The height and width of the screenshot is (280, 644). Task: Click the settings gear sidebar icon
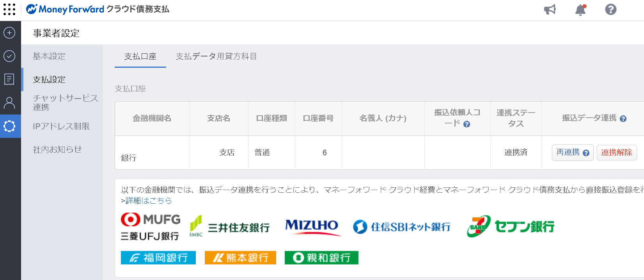(x=9, y=126)
